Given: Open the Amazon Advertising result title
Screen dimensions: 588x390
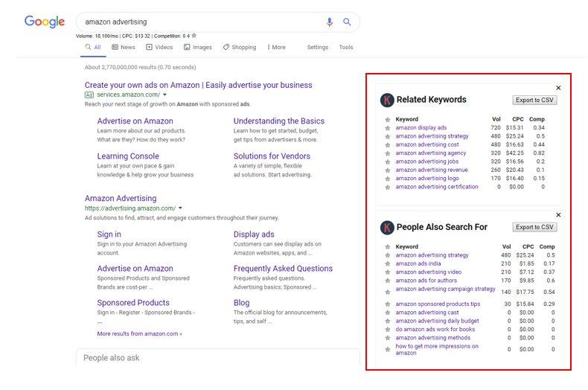Looking at the screenshot, I should 121,199.
